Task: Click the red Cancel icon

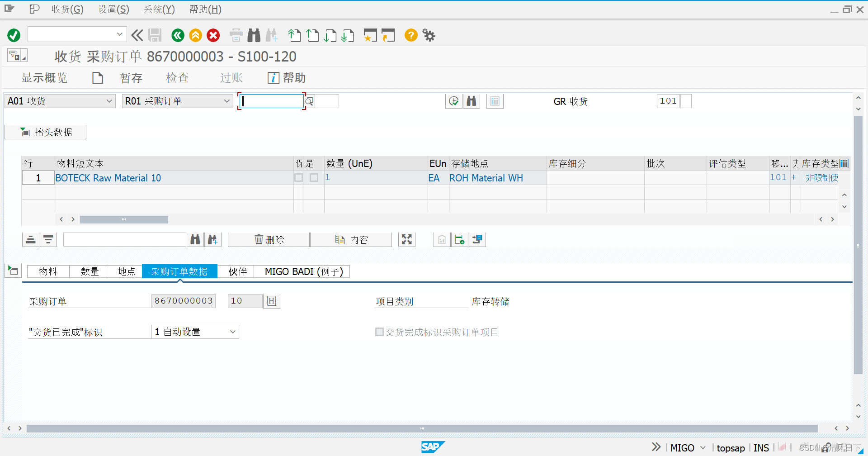Action: [213, 35]
